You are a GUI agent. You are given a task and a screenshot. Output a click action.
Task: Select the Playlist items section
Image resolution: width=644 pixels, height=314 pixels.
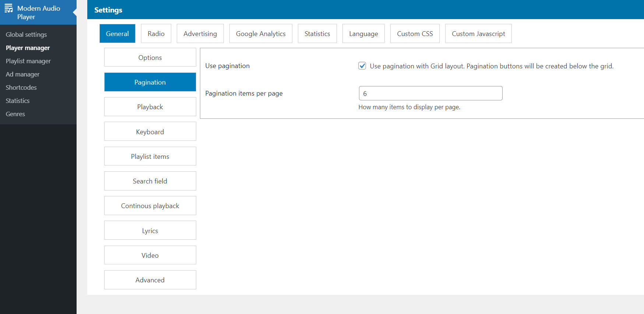pyautogui.click(x=150, y=156)
